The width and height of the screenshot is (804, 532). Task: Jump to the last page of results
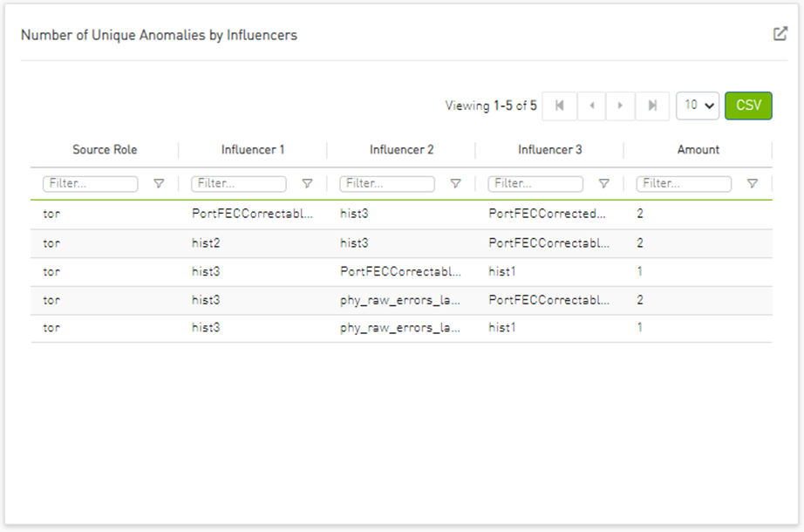(652, 106)
